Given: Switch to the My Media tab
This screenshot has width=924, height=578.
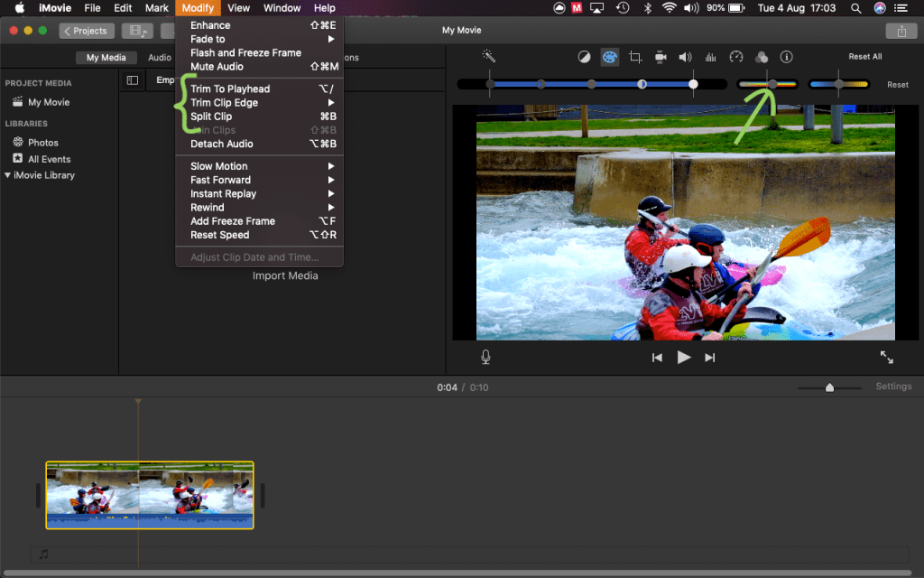Looking at the screenshot, I should [x=106, y=58].
